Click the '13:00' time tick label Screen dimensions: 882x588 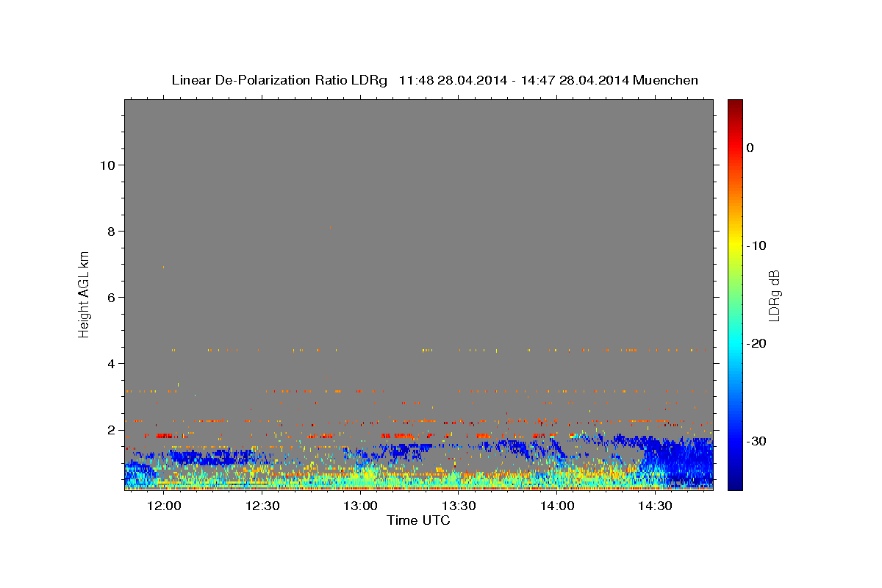click(361, 506)
